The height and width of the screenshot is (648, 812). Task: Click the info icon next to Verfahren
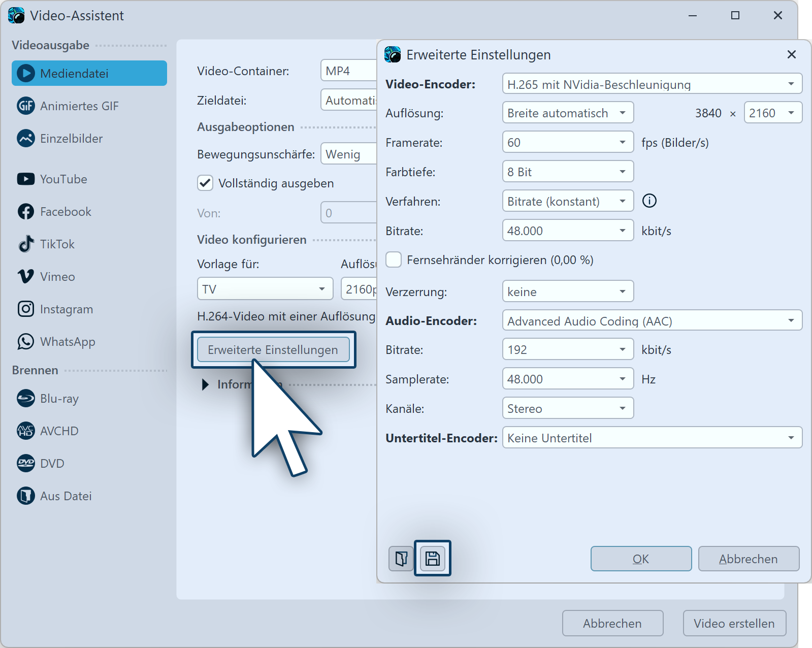pyautogui.click(x=649, y=201)
